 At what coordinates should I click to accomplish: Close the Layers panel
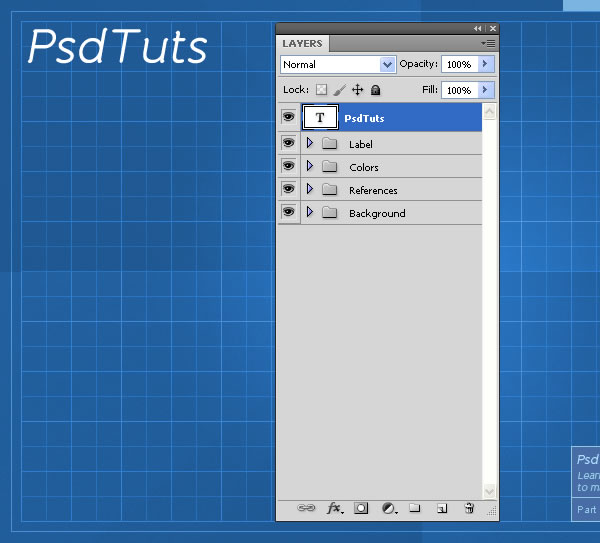click(x=493, y=28)
